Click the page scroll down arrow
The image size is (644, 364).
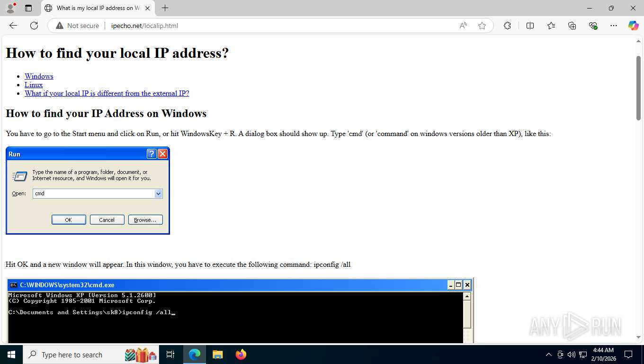pos(638,337)
